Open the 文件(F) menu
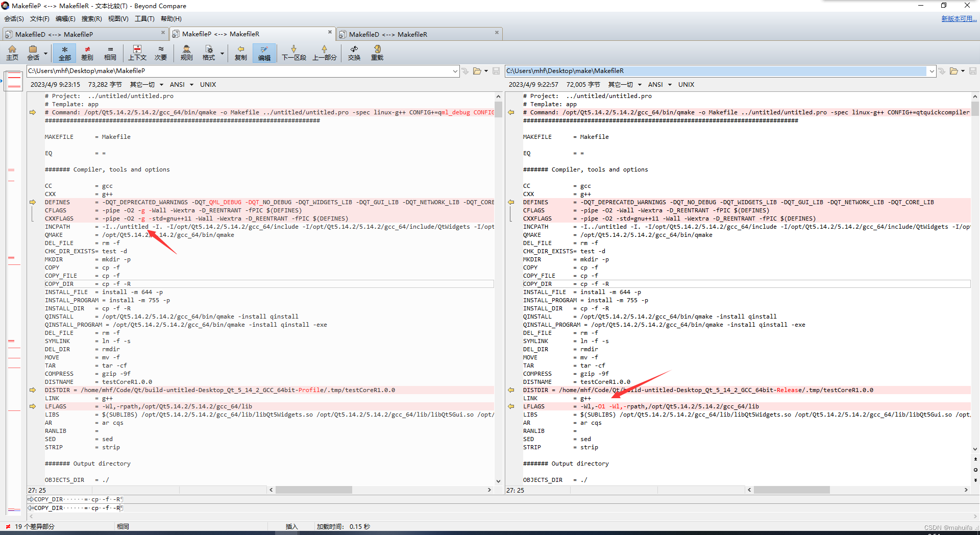 pyautogui.click(x=39, y=19)
